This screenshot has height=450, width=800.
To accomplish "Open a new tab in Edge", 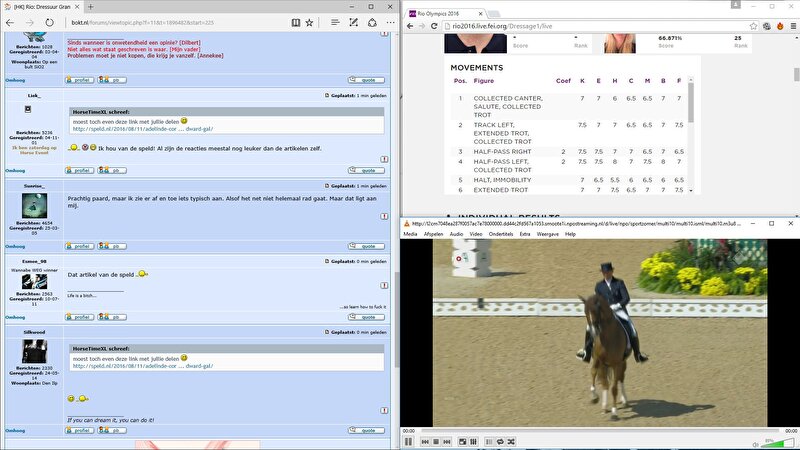I will [x=90, y=7].
